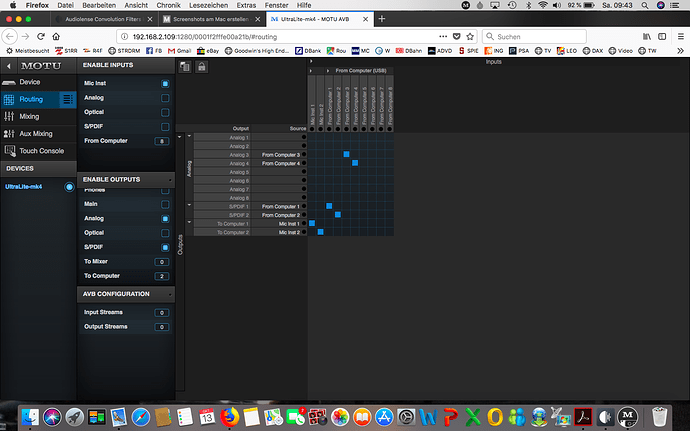The height and width of the screenshot is (431, 690).
Task: Enable the Optical input checkbox
Action: click(x=165, y=112)
